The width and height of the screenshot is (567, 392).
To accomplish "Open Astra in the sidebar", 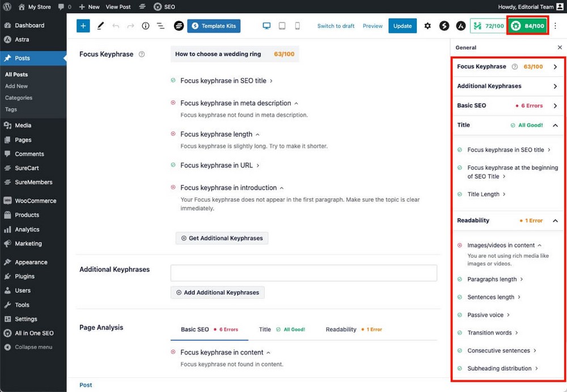I will click(22, 40).
